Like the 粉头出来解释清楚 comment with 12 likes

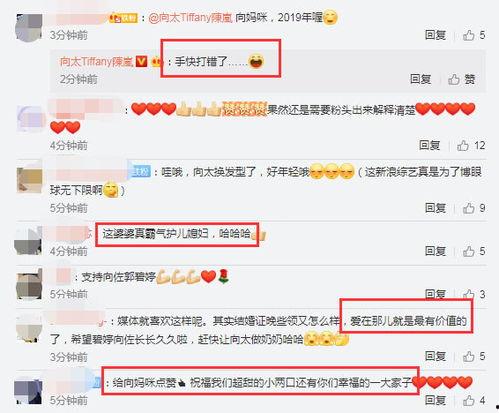click(471, 145)
